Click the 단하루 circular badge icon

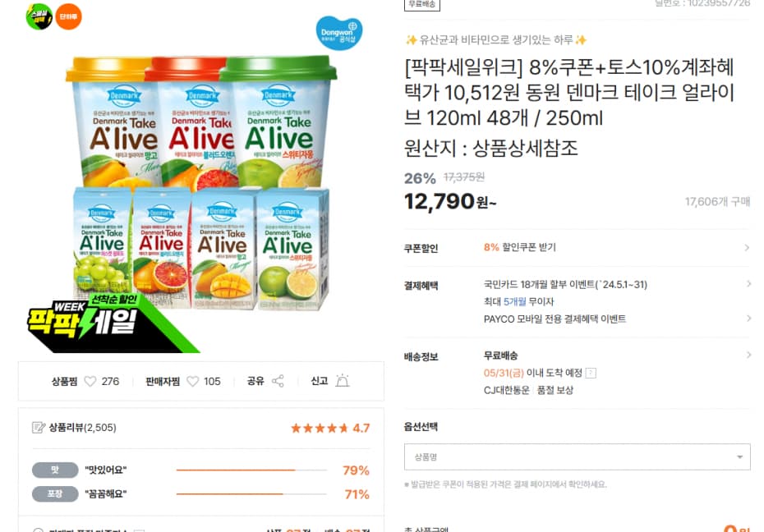(67, 16)
